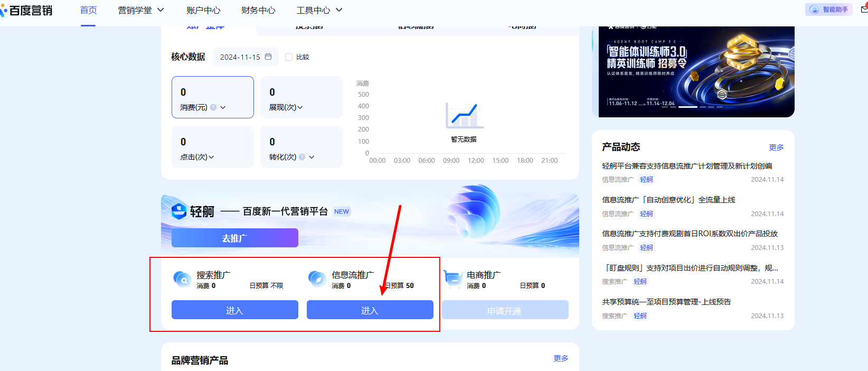The image size is (868, 371).
Task: Click the 暂无数据 chart placeholder icon
Action: [464, 116]
